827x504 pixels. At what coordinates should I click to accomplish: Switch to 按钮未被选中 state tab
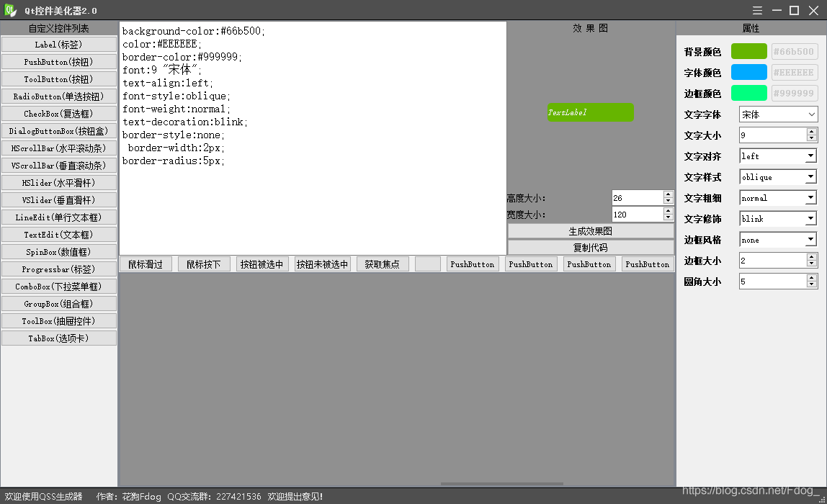pyautogui.click(x=322, y=264)
